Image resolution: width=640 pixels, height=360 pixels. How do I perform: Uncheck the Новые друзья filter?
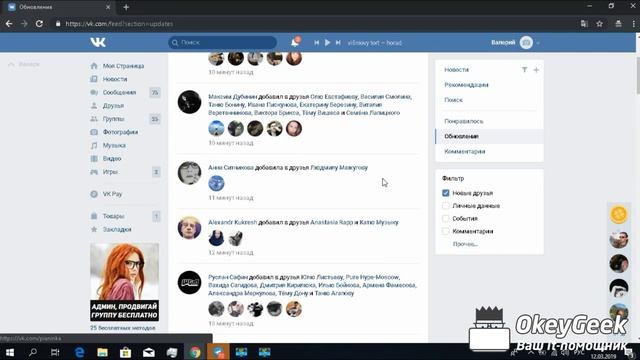[x=446, y=193]
